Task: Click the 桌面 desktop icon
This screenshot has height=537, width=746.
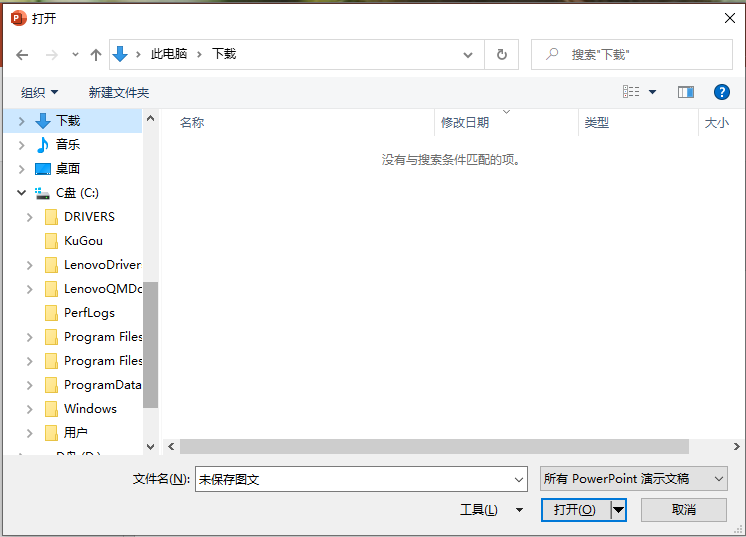Action: pyautogui.click(x=42, y=169)
